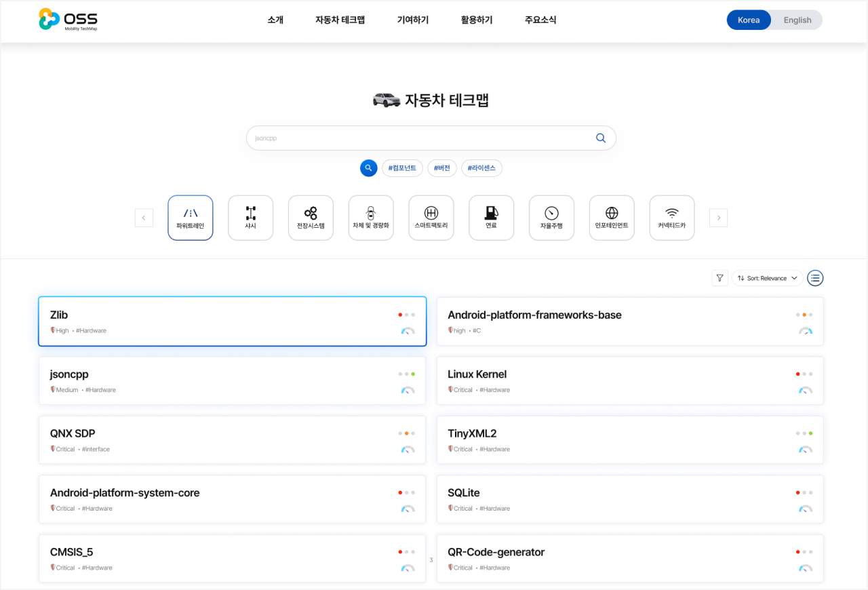The width and height of the screenshot is (868, 590).
Task: Click the gauge icon on jsoncpp card
Action: 408,390
